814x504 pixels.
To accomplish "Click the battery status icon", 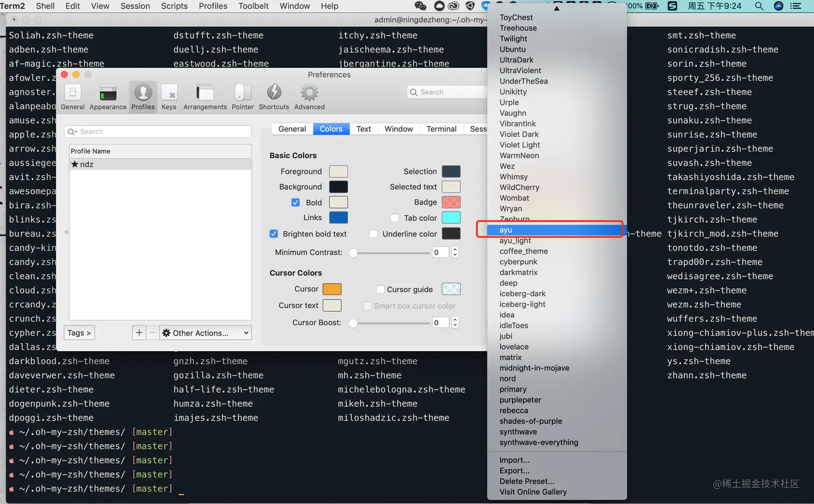I will tap(652, 6).
